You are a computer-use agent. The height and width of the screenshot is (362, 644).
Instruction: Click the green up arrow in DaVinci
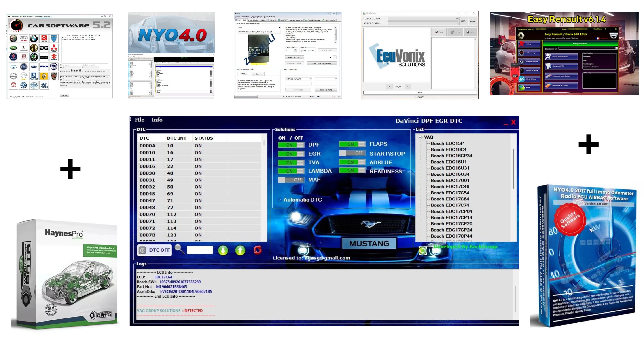(240, 250)
